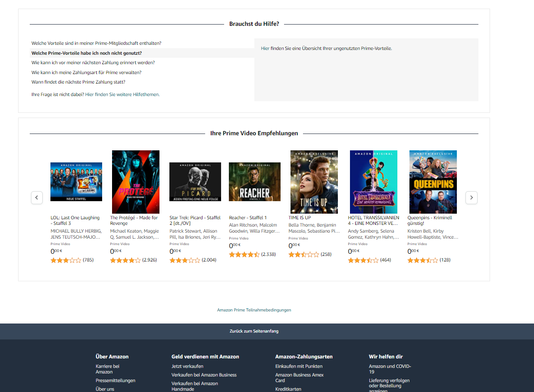The height and width of the screenshot is (392, 534).
Task: Show previous Prime Video recommendations with left arrow
Action: [x=37, y=198]
